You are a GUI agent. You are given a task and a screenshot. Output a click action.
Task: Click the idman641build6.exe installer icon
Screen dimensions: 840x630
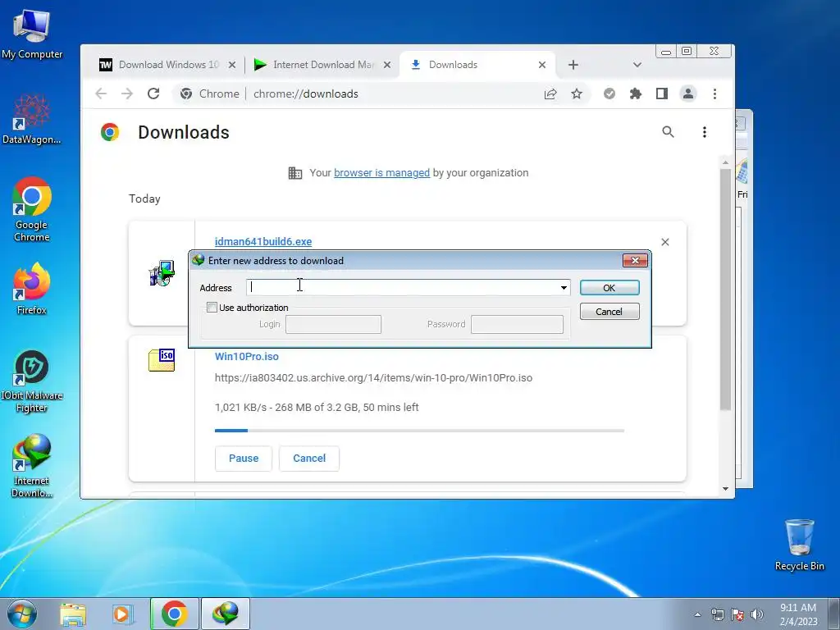click(x=162, y=273)
